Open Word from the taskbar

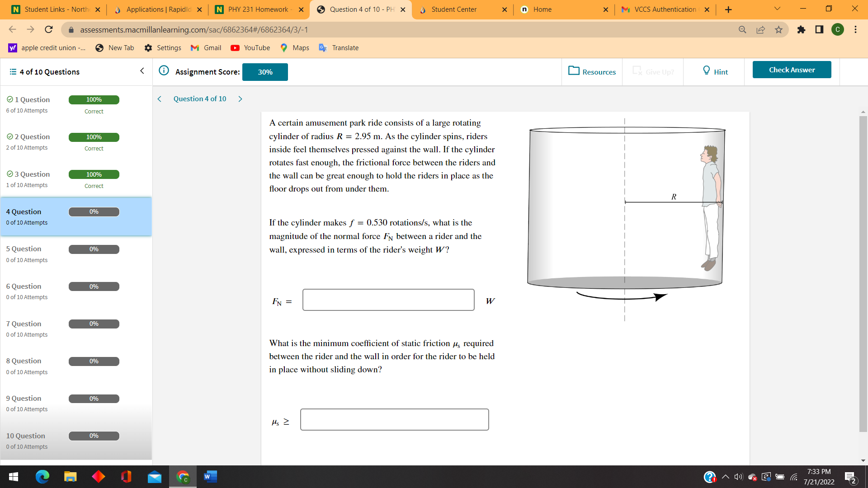210,476
